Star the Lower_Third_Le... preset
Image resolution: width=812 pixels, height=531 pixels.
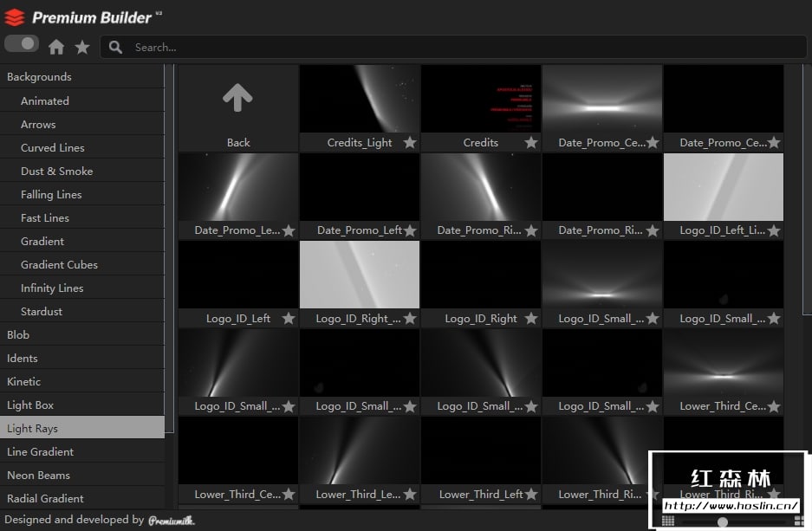click(x=410, y=495)
